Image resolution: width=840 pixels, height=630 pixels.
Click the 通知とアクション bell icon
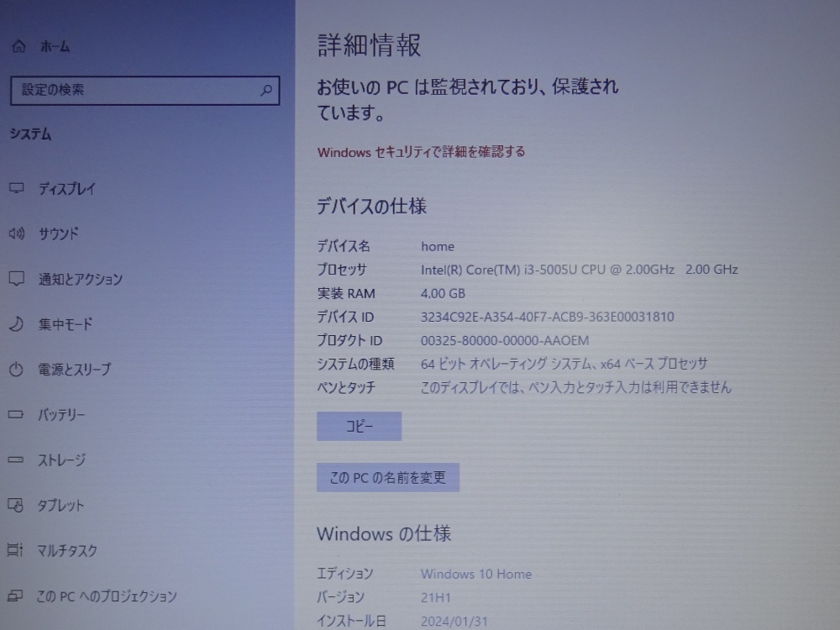click(16, 280)
